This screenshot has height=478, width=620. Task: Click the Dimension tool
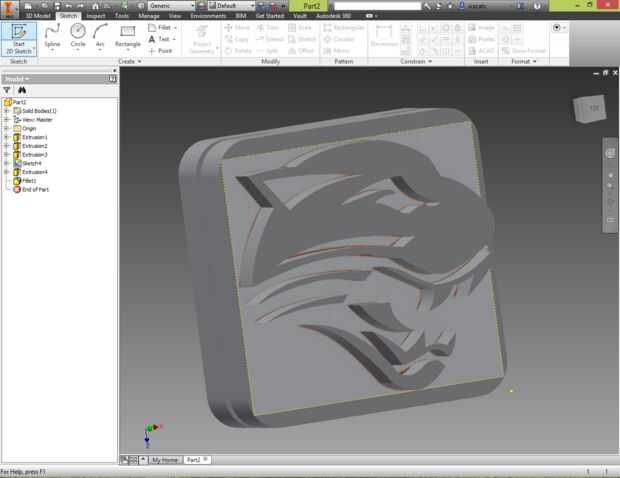[x=384, y=36]
